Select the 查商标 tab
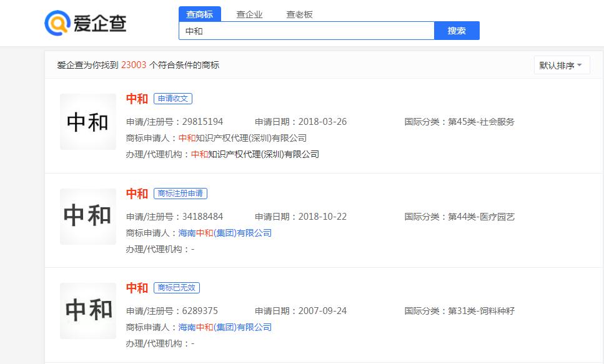Image resolution: width=604 pixels, height=364 pixels. click(x=200, y=14)
